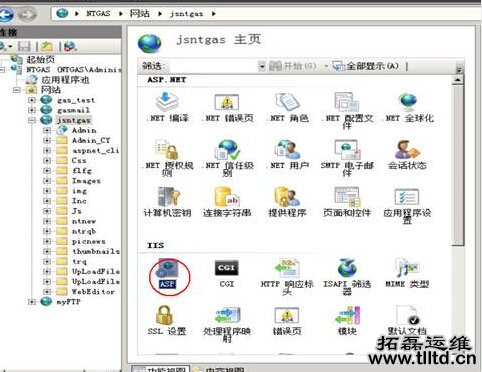The height and width of the screenshot is (372, 482).
Task: Click jsntgas in the address breadcrumb
Action: [186, 14]
